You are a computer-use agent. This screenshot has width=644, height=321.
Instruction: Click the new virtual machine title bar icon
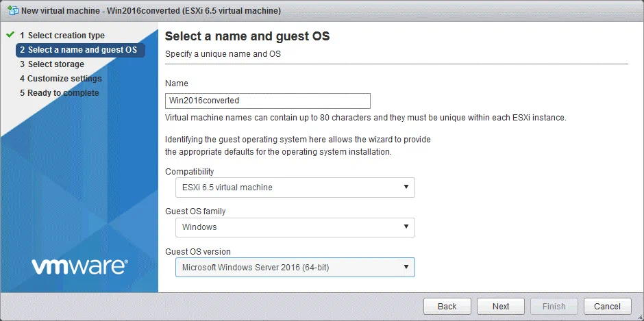click(x=13, y=11)
